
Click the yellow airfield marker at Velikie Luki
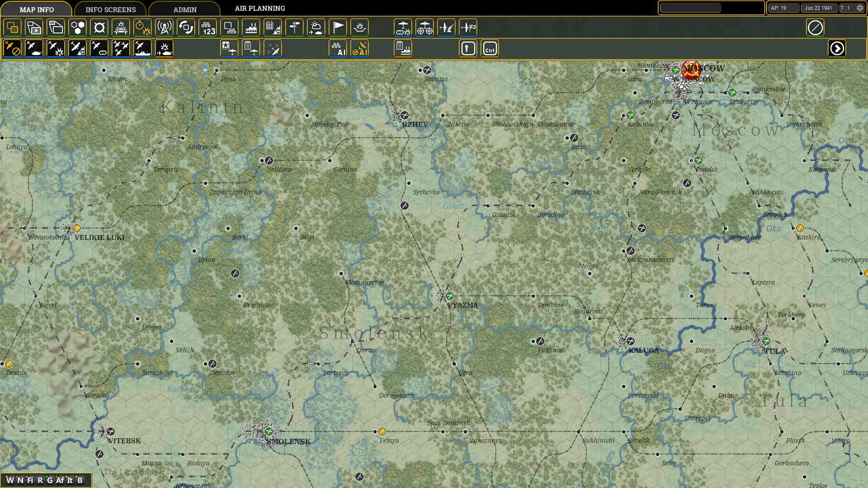coord(77,228)
